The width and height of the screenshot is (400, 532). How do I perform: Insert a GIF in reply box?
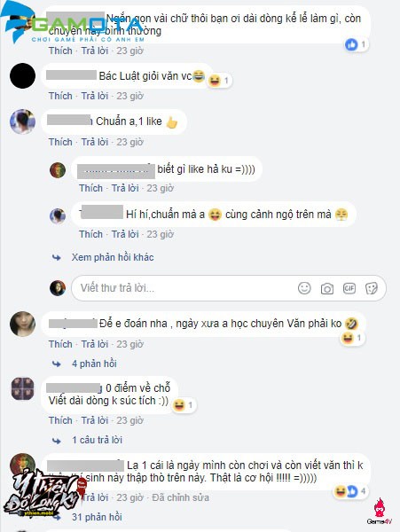[349, 288]
